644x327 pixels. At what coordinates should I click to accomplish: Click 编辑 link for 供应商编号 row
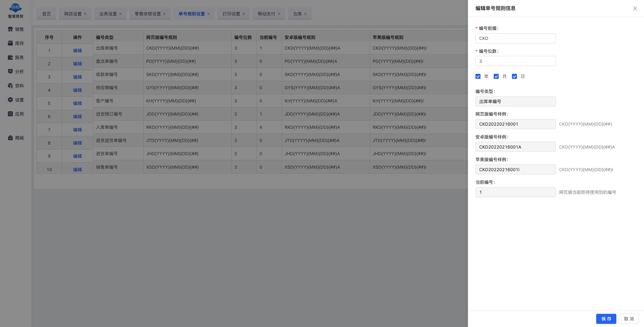pyautogui.click(x=77, y=90)
